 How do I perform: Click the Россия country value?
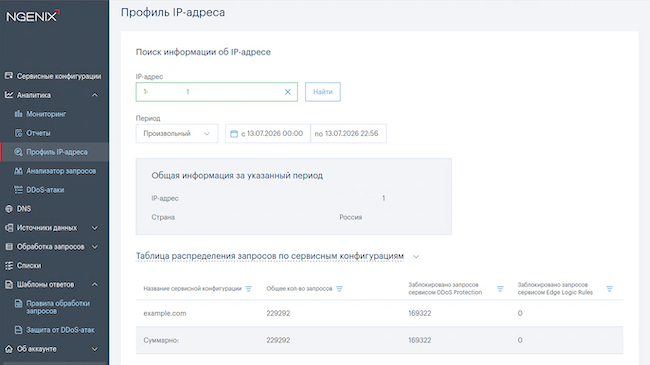point(351,217)
